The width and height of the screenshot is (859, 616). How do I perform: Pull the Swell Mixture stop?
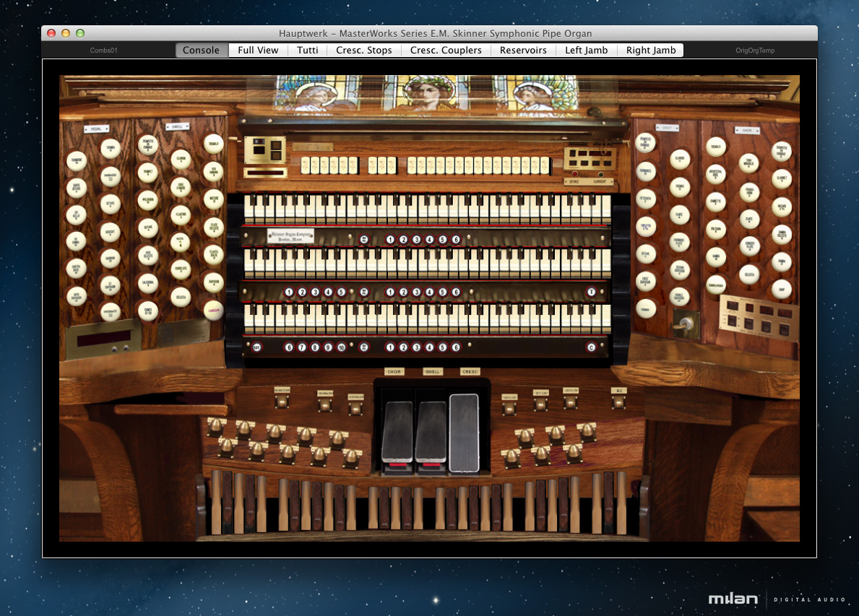pos(214,199)
